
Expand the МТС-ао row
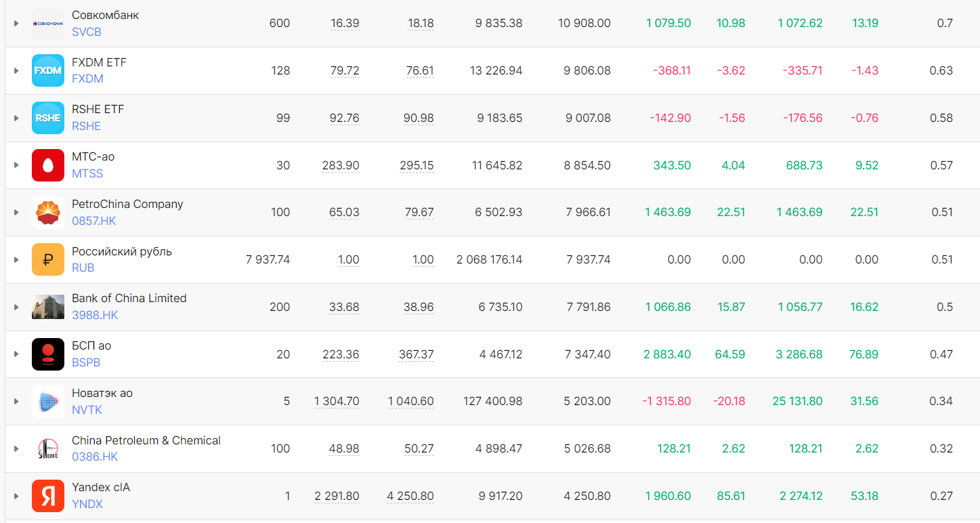16,165
